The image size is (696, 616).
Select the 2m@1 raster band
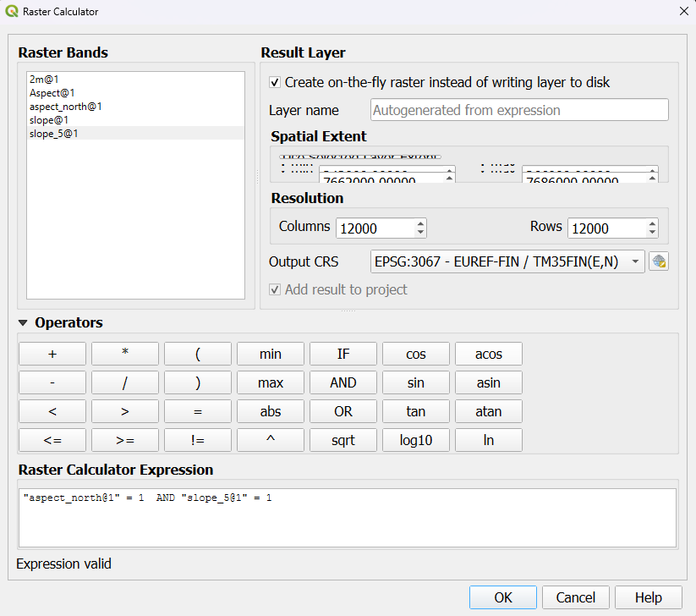[x=135, y=79]
